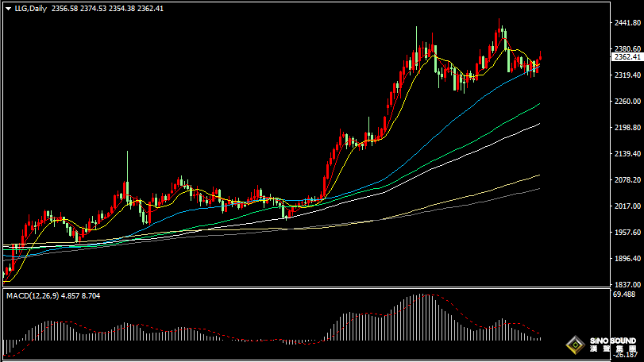Click the 1896.40 price axis label
This screenshot has width=644, height=362.
click(x=627, y=259)
